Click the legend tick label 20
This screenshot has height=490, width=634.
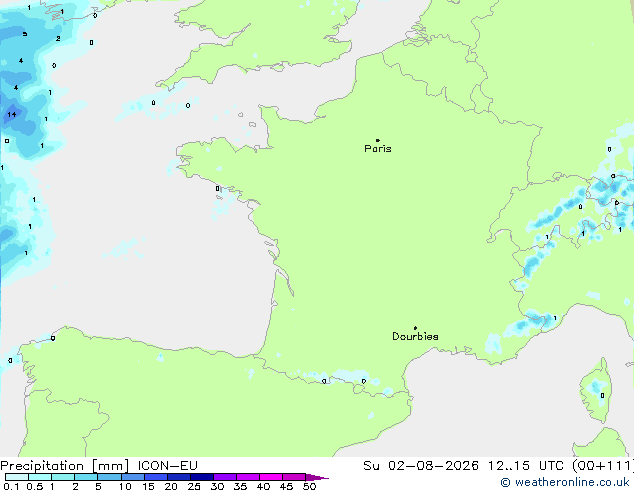[171, 486]
